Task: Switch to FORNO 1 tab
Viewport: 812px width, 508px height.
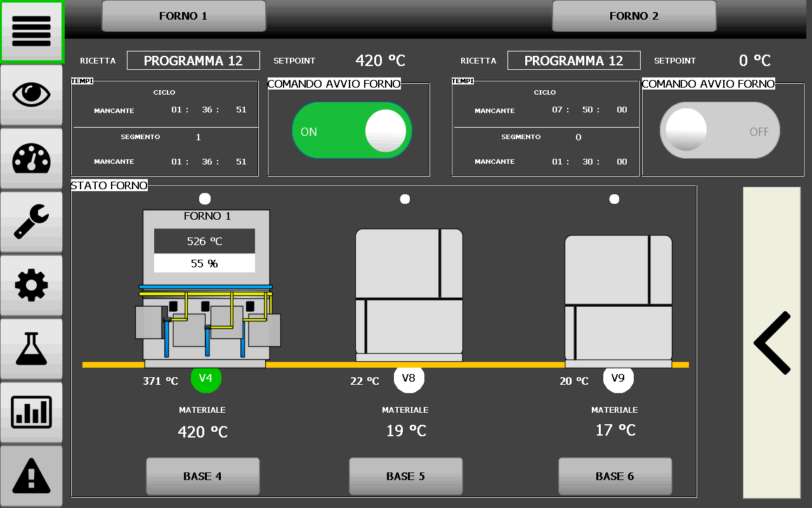Action: click(x=183, y=16)
